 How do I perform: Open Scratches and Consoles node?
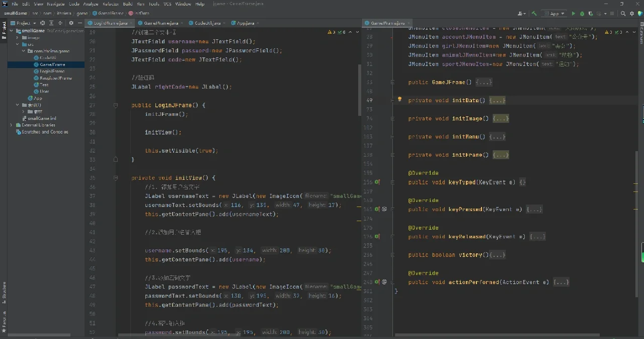pos(41,132)
